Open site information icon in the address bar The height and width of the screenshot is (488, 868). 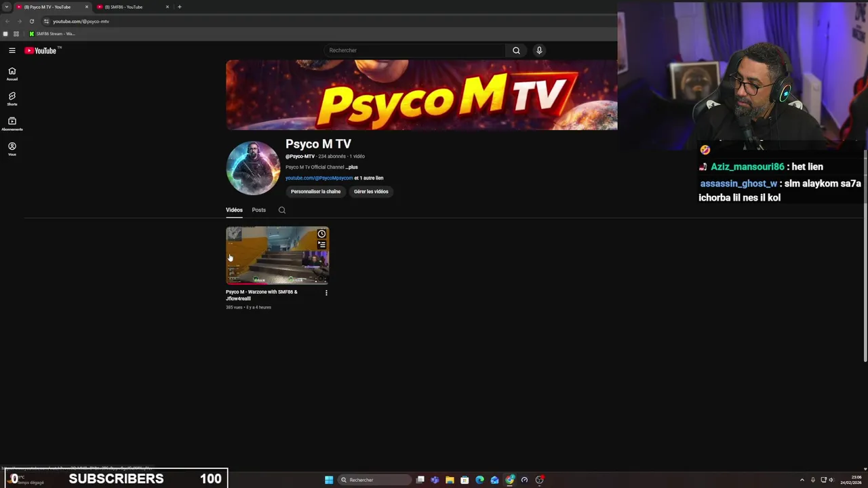click(x=46, y=21)
